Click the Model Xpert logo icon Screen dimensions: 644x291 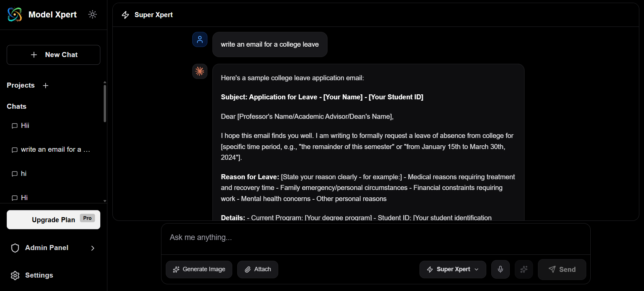tap(14, 14)
